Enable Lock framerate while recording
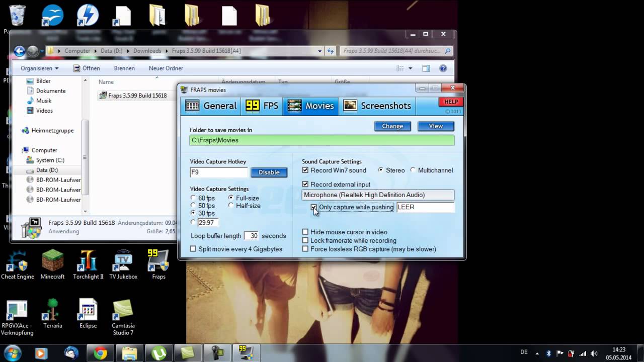The height and width of the screenshot is (362, 644). pyautogui.click(x=305, y=241)
